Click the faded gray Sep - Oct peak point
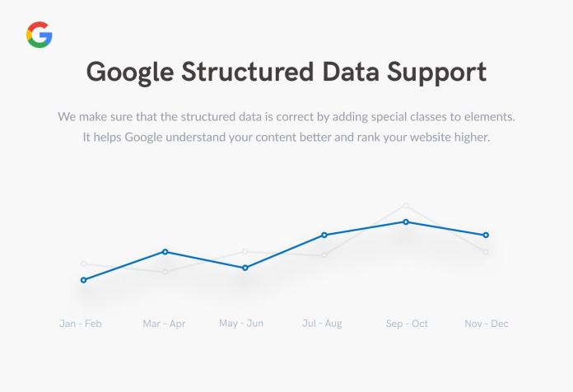573x392 pixels. pyautogui.click(x=406, y=206)
